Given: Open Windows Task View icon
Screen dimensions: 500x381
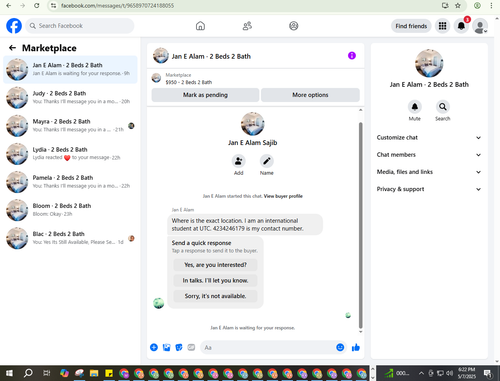Looking at the screenshot, I should [47, 373].
